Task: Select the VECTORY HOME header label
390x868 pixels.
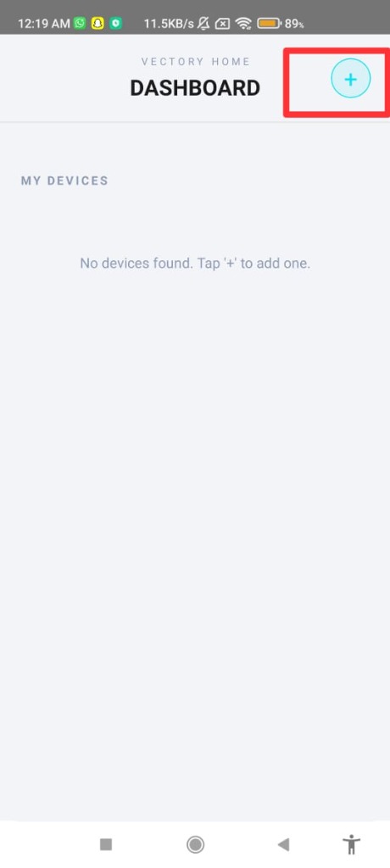Action: [x=196, y=61]
